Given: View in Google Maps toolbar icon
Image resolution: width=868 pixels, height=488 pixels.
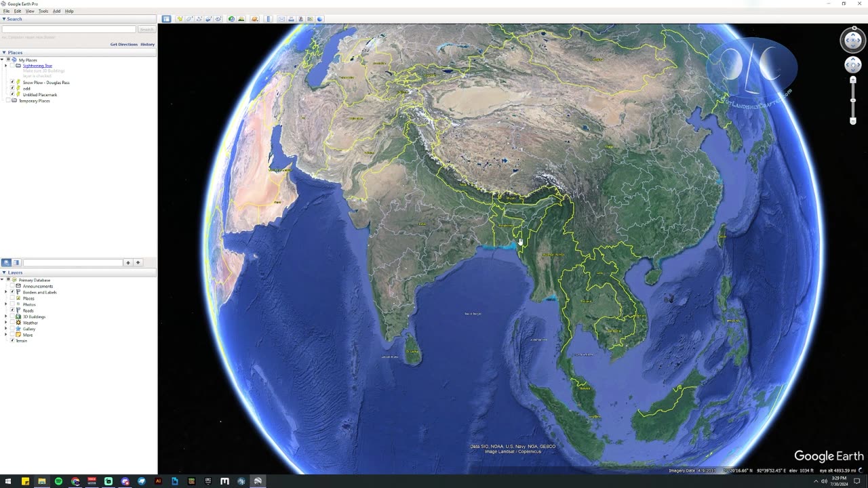Looking at the screenshot, I should click(310, 19).
